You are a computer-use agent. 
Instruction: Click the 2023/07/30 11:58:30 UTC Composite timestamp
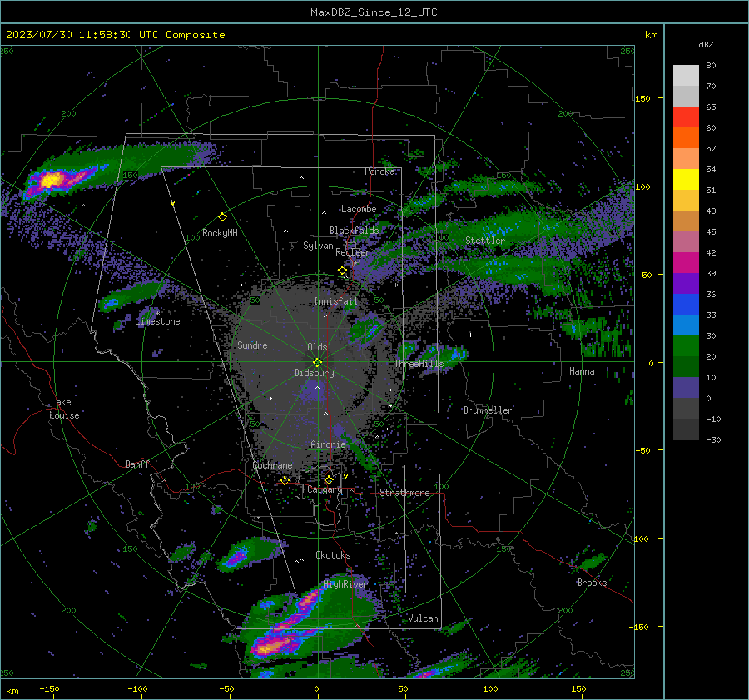(x=115, y=35)
